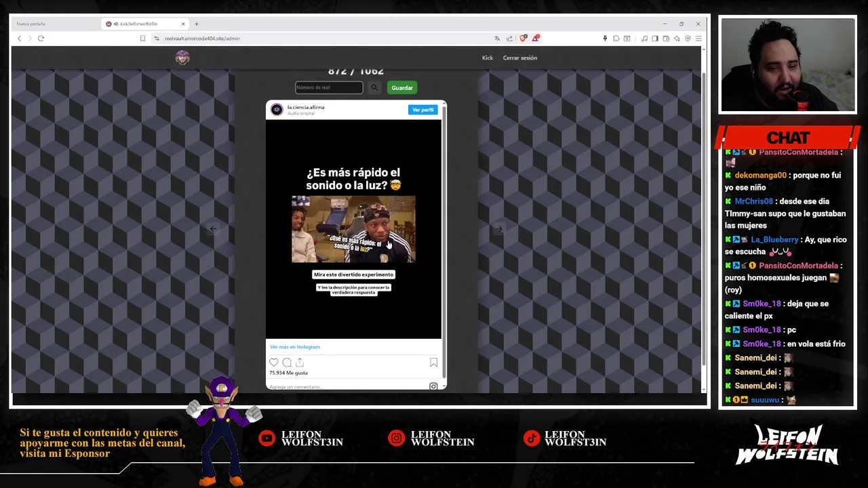Viewport: 868px width, 488px height.
Task: Select chat user dekomanga00
Action: (760, 175)
